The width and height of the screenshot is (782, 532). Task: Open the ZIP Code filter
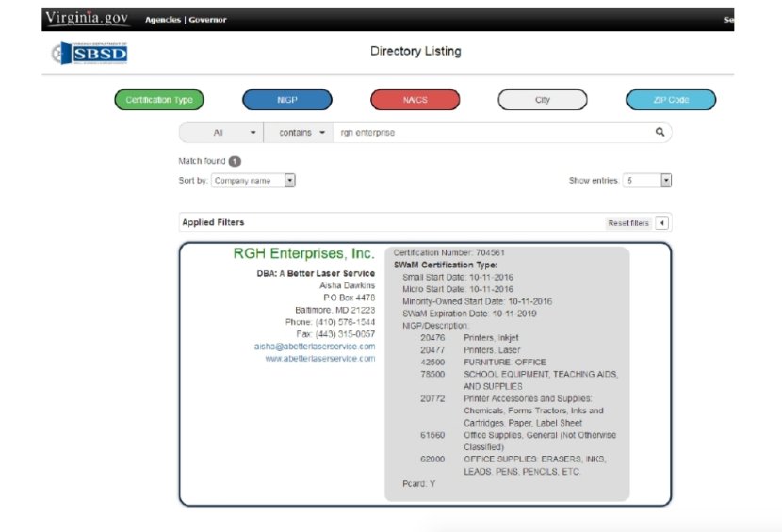click(x=671, y=100)
